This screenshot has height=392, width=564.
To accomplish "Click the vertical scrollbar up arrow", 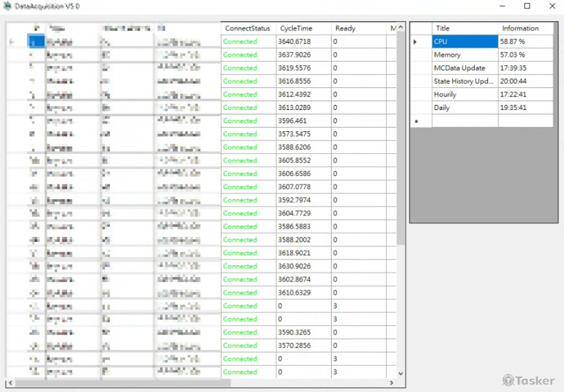I will click(x=401, y=28).
